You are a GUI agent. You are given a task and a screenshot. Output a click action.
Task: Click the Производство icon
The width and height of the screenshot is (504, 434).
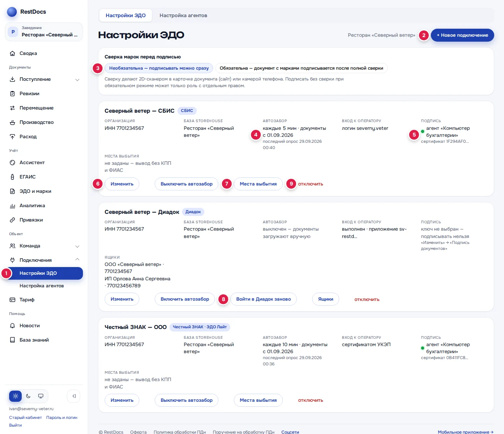point(13,122)
